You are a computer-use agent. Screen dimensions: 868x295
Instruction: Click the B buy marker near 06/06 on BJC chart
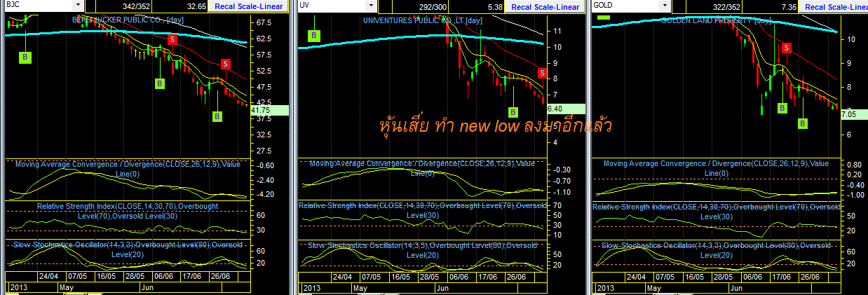[160, 83]
